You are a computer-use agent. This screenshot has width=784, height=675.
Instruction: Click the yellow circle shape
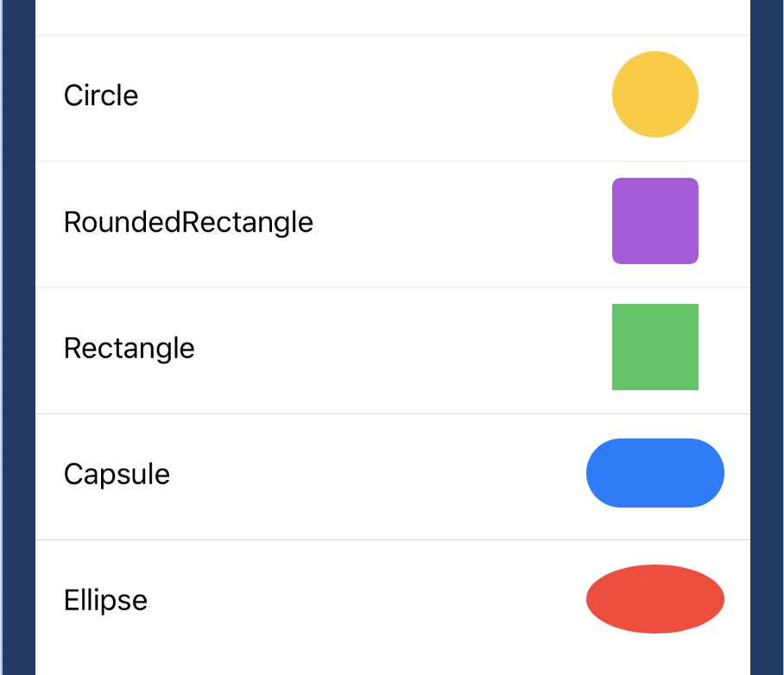coord(655,94)
